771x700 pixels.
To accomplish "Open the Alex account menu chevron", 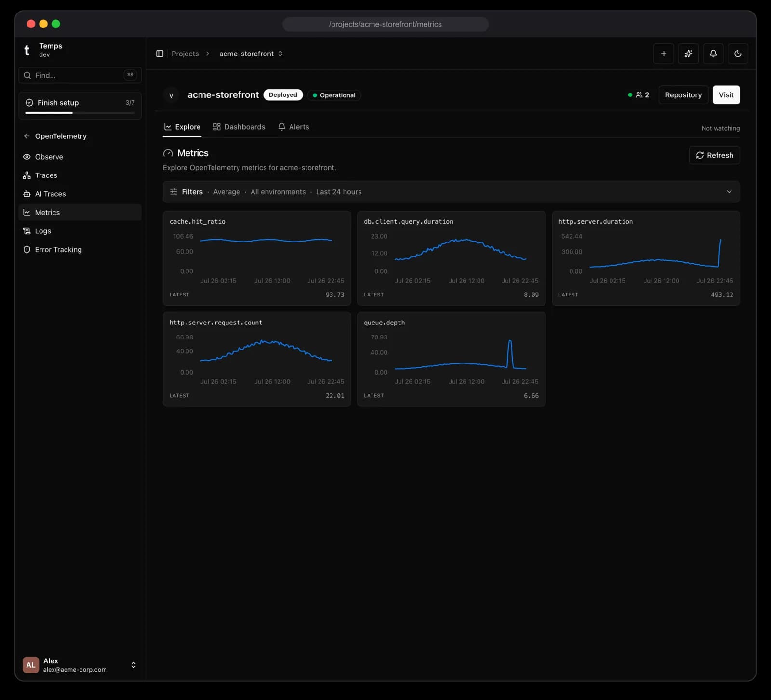I will point(133,665).
